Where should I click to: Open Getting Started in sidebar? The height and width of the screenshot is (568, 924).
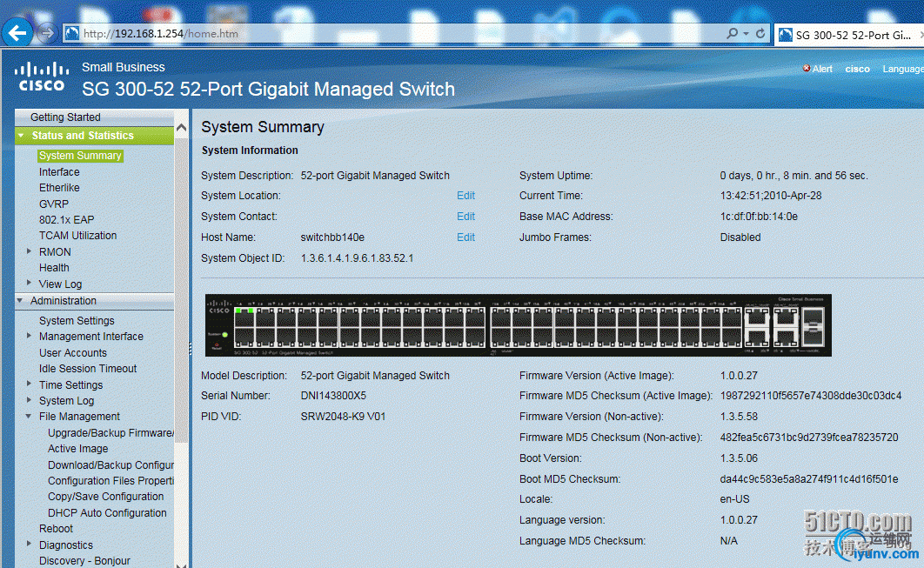pyautogui.click(x=65, y=117)
